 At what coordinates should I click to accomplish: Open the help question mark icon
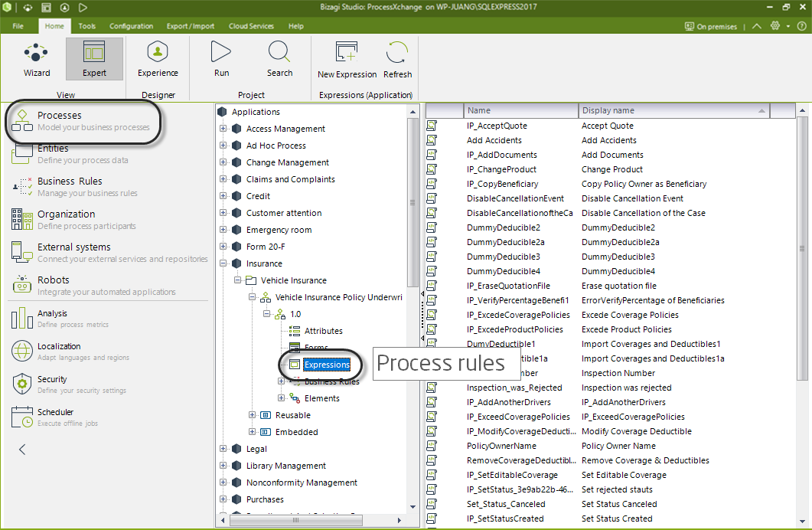coord(801,26)
